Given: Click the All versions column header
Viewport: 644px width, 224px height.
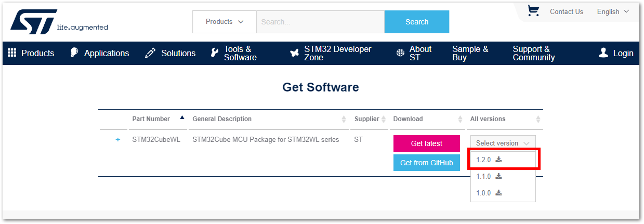Looking at the screenshot, I should tap(488, 119).
